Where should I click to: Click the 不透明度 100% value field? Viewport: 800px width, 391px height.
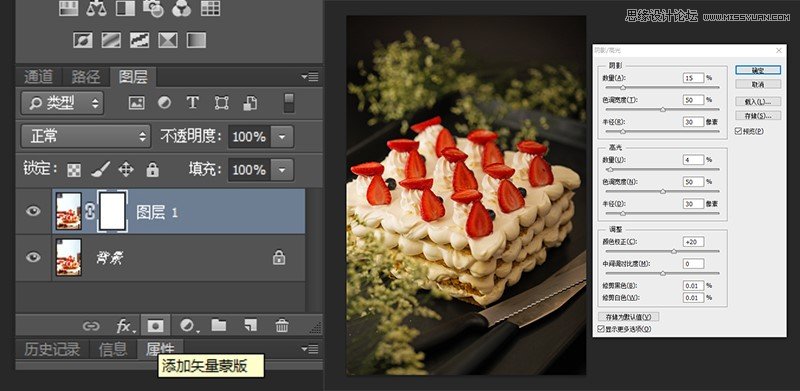pos(249,137)
